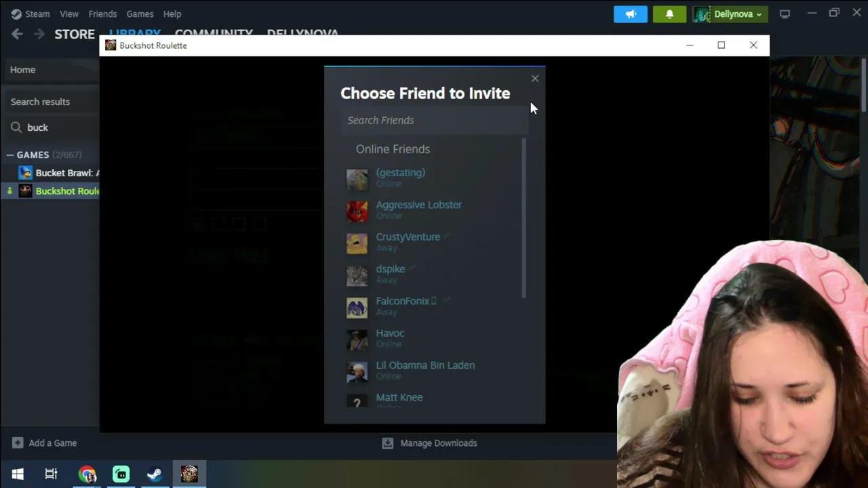Open the green notifications bell
The width and height of the screenshot is (868, 488).
click(x=669, y=14)
